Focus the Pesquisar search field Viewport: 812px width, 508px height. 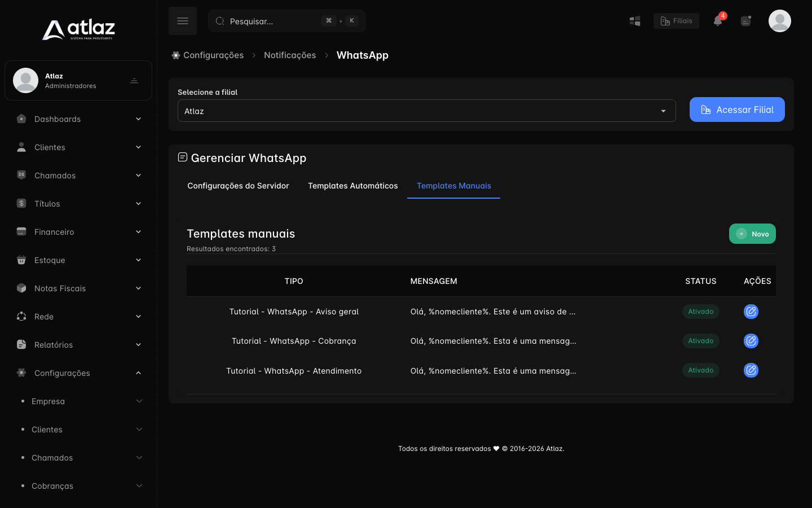287,21
